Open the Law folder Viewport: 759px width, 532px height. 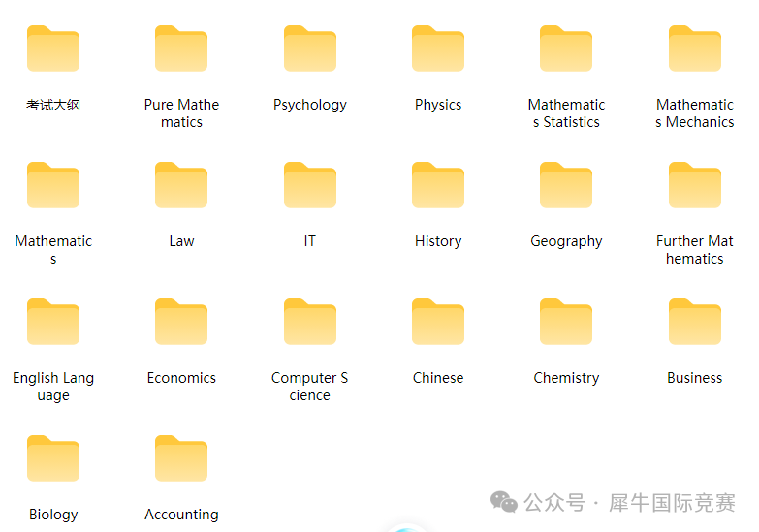tap(181, 185)
